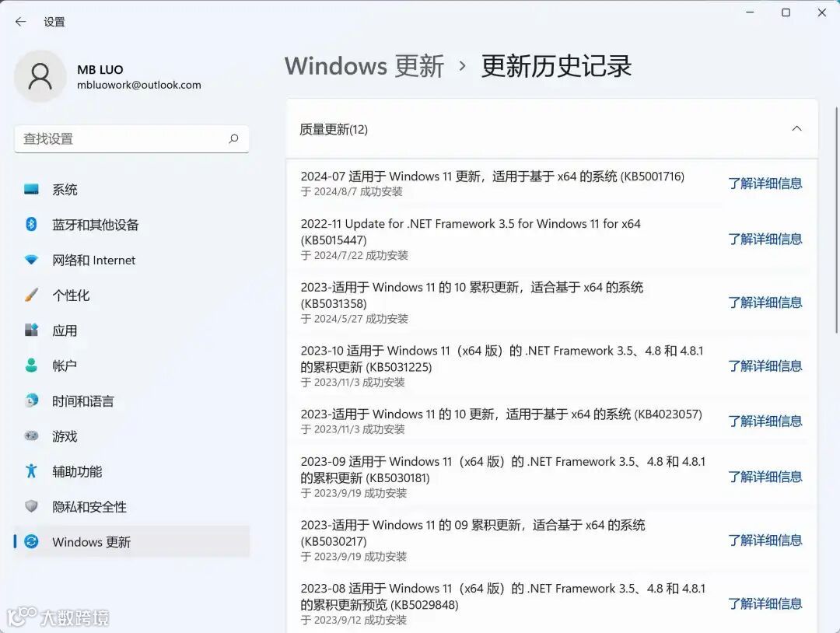Click the KB4023057 update entry title

[x=502, y=414]
